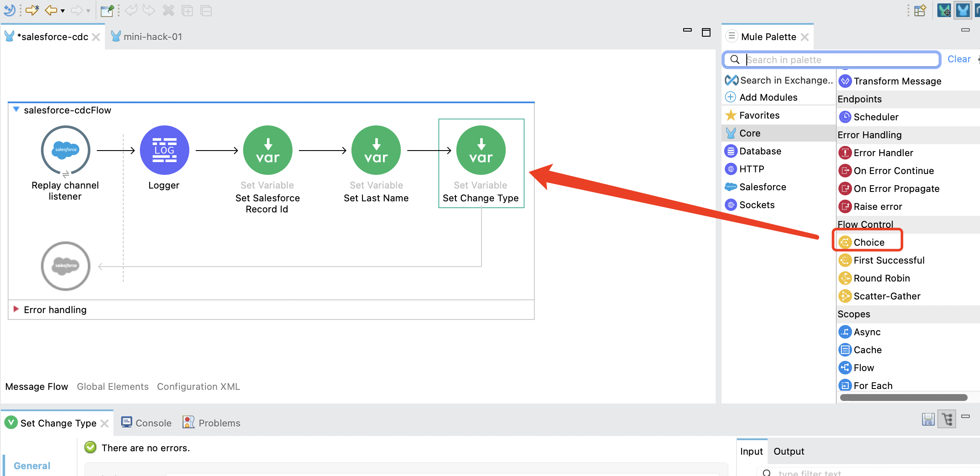The height and width of the screenshot is (476, 980).
Task: Select the Logger component in flow
Action: point(164,150)
